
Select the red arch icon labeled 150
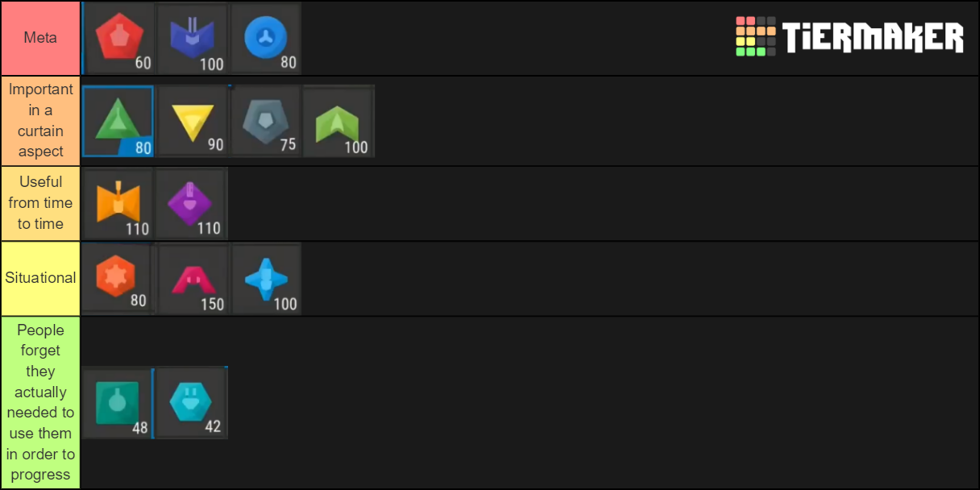pyautogui.click(x=192, y=277)
